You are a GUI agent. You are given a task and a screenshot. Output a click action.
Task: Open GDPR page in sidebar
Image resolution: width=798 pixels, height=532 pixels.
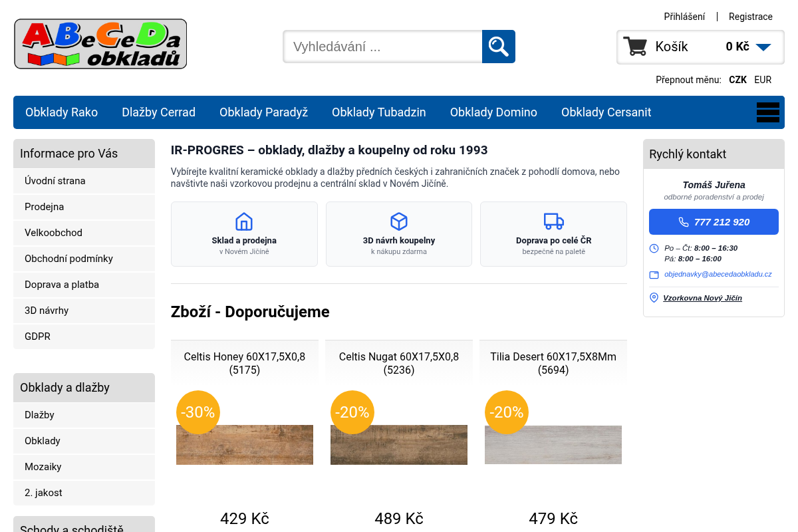(84, 336)
